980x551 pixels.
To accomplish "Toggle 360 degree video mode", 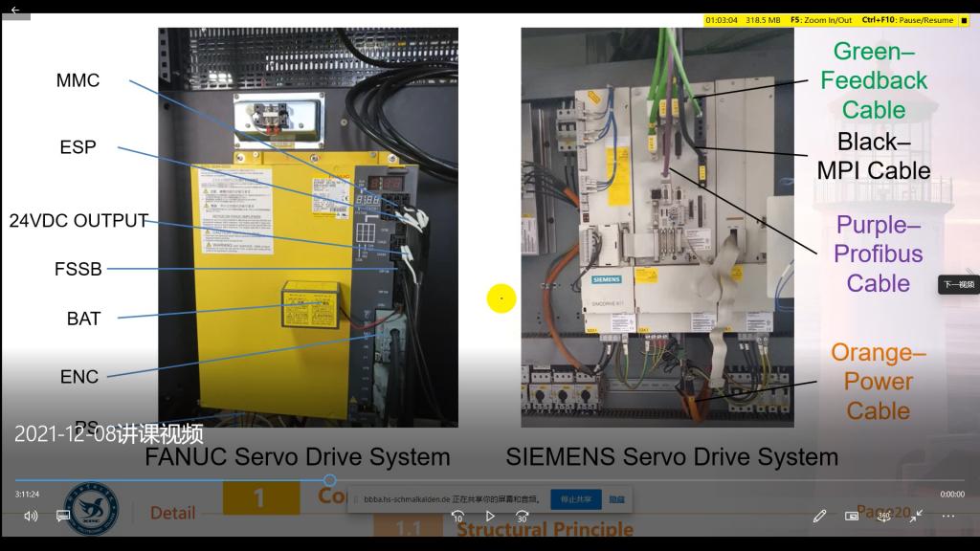I will click(884, 516).
